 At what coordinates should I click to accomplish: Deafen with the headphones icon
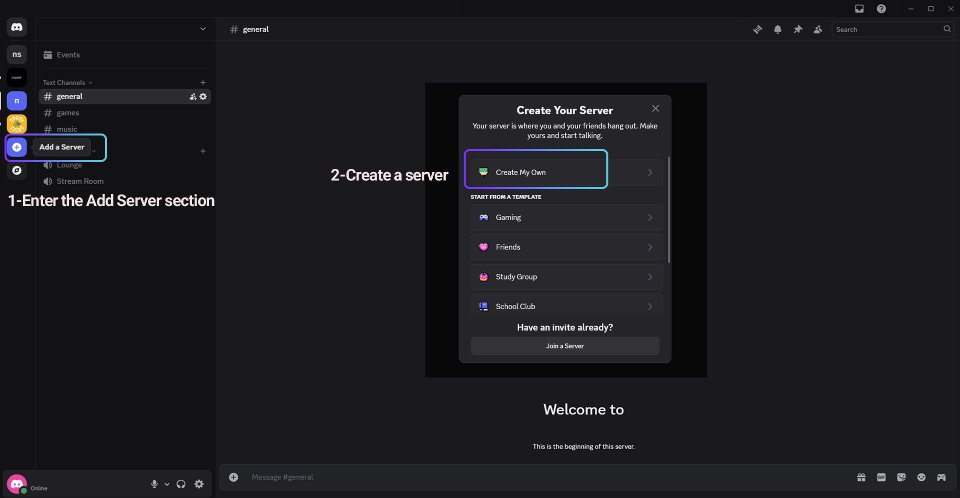(x=181, y=484)
